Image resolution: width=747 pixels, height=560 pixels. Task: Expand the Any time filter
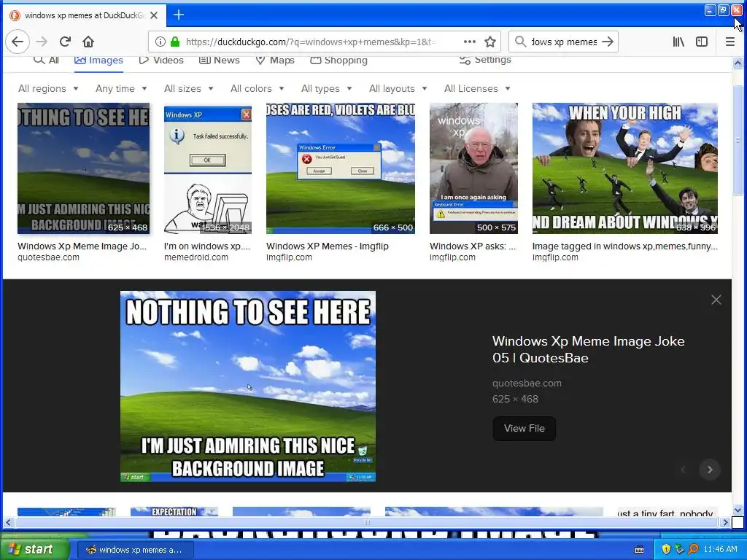[x=121, y=88]
